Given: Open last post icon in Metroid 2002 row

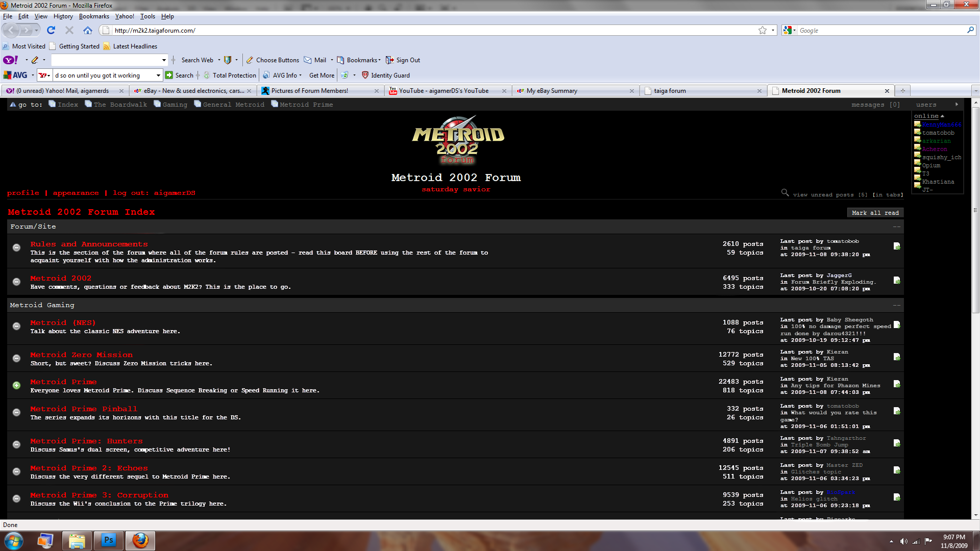Looking at the screenshot, I should click(x=897, y=281).
